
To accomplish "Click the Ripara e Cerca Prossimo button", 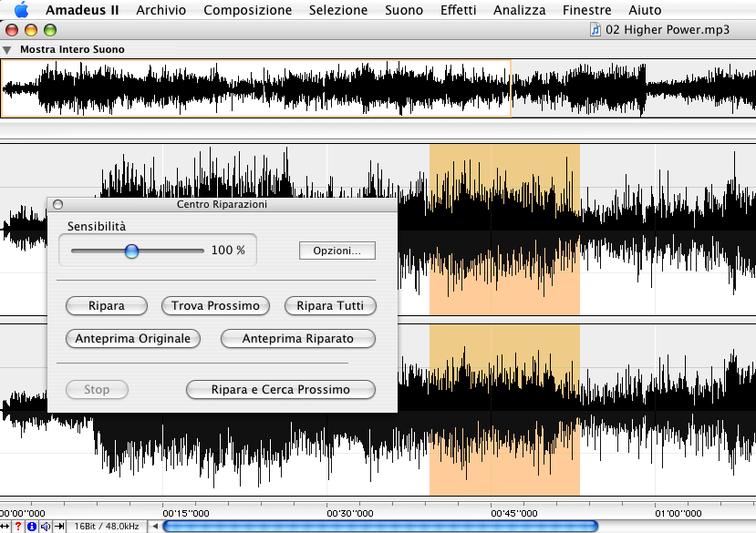I will (281, 389).
